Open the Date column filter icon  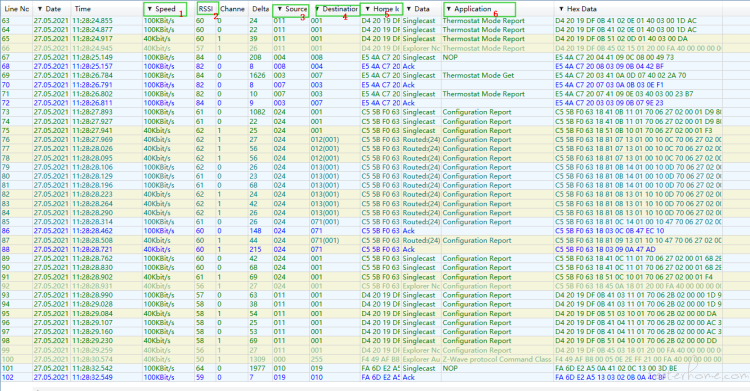pyautogui.click(x=40, y=9)
